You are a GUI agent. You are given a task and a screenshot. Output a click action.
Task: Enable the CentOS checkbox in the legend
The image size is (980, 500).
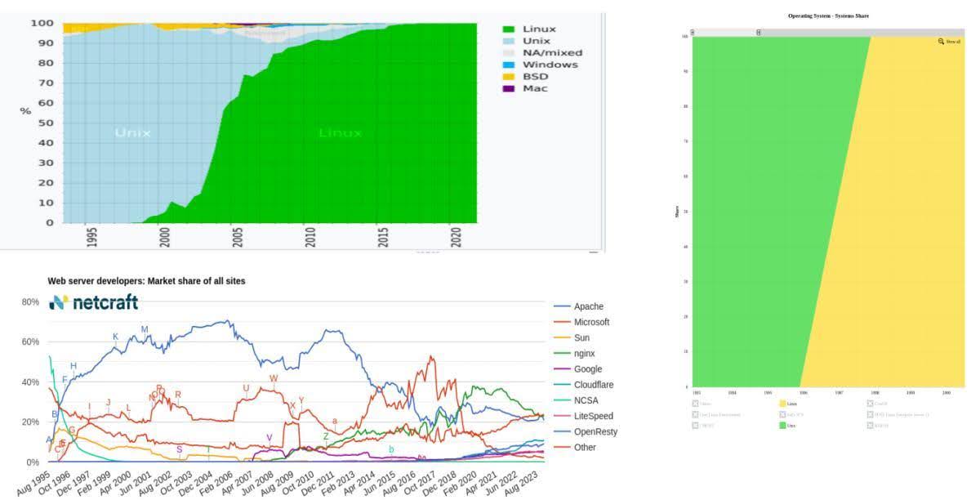pyautogui.click(x=870, y=403)
